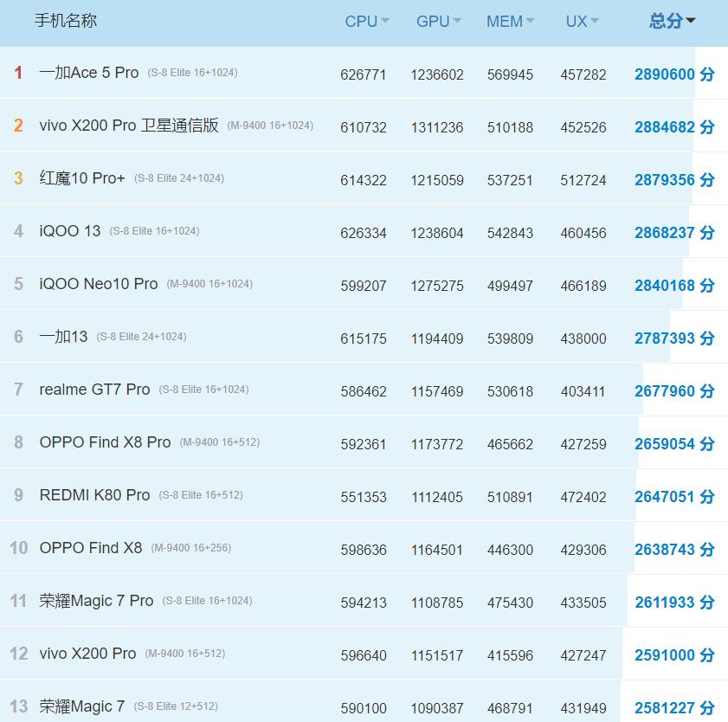Sort by UX score column

click(x=582, y=22)
